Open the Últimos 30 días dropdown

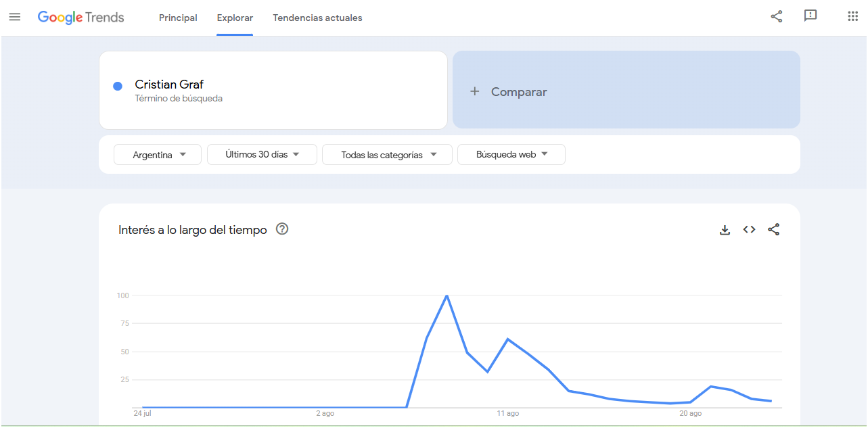pos(262,155)
